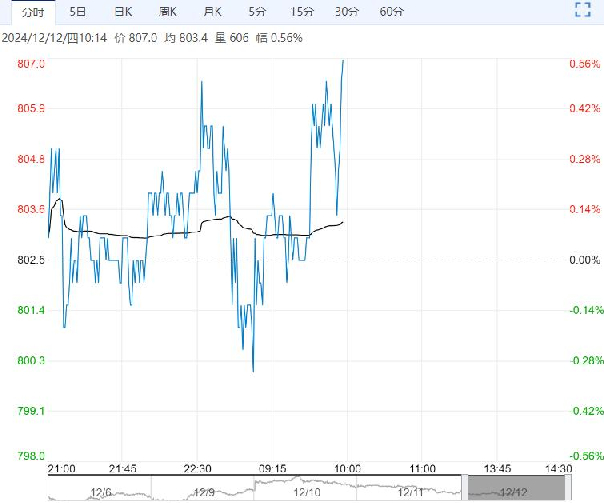
Task: Jump to 12/9 in the bottom timeline
Action: click(204, 491)
